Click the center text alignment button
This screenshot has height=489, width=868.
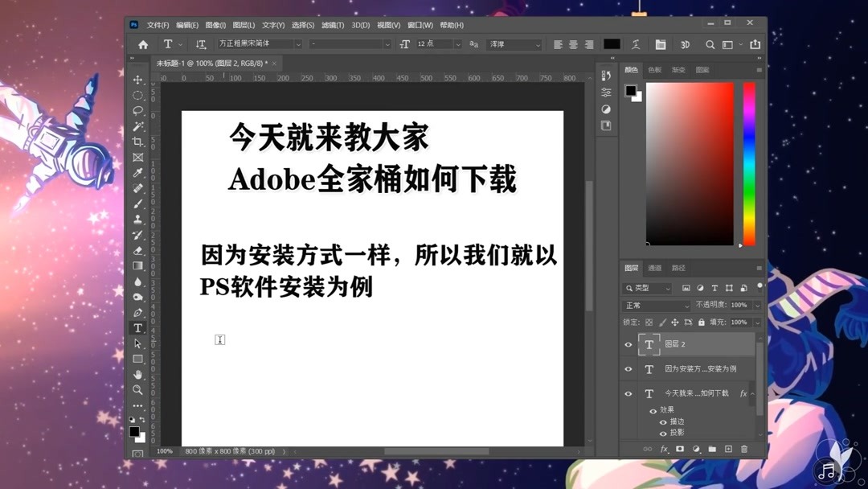point(574,44)
